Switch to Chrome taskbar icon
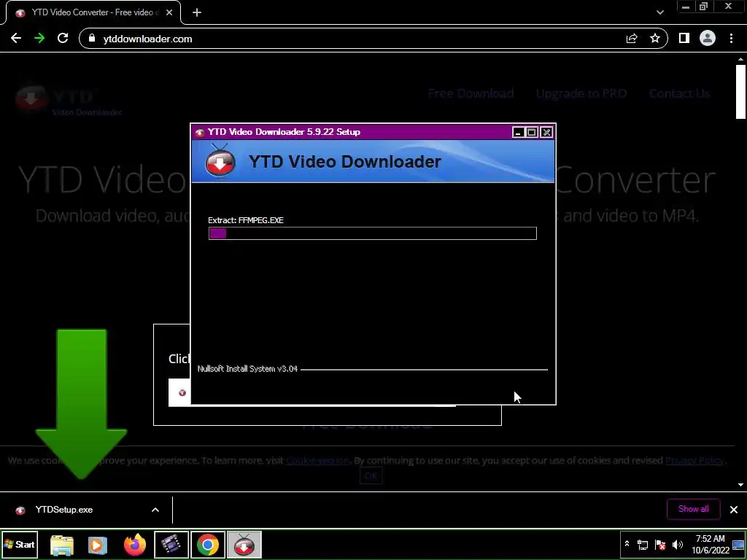The image size is (747, 560). coord(208,544)
